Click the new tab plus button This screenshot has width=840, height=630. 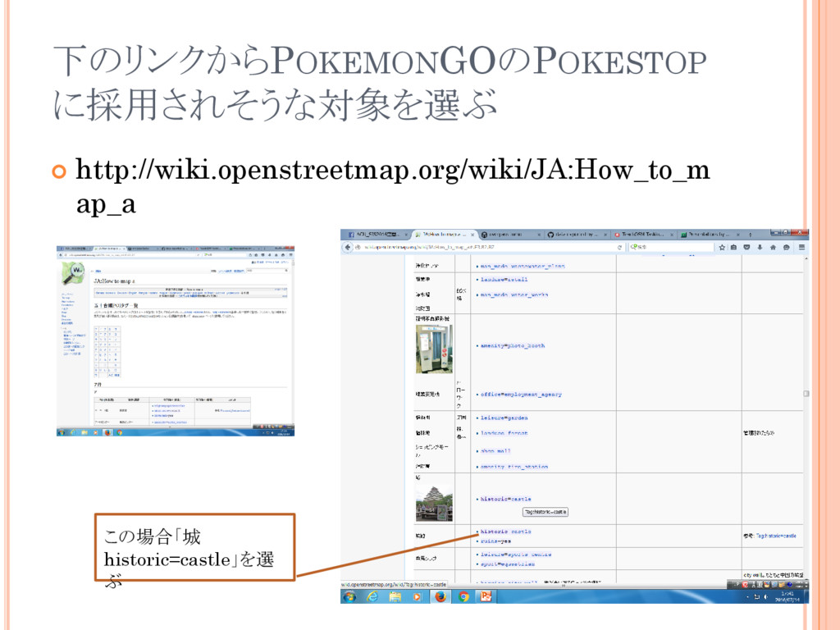(750, 235)
